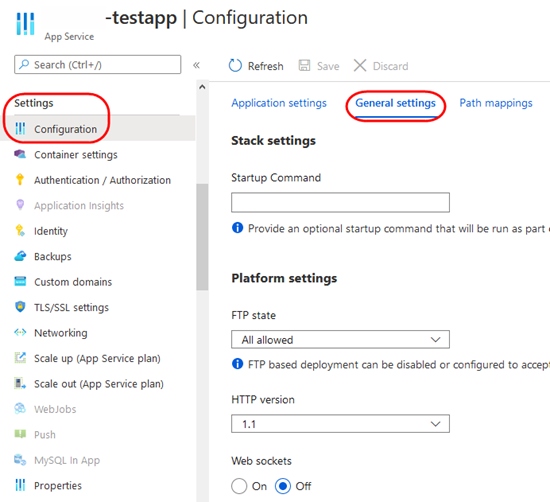The width and height of the screenshot is (550, 502).
Task: Collapse the sidebar with double chevron
Action: point(196,65)
